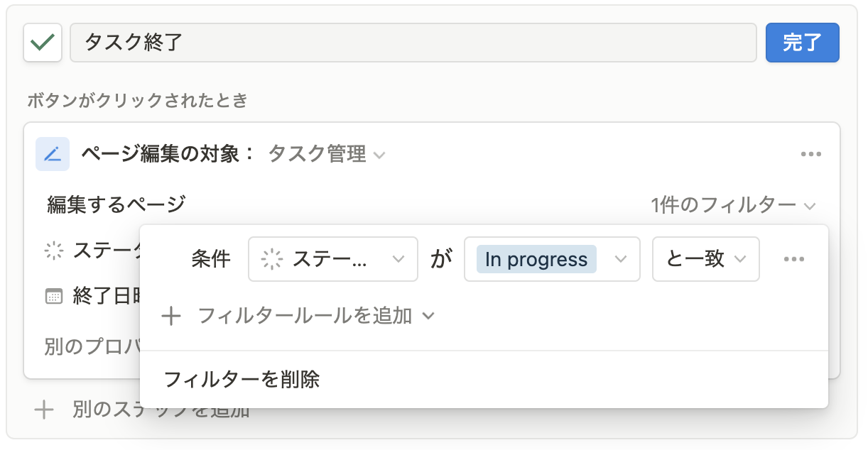Click the plus icon beside フィルタールールを追加

click(171, 316)
